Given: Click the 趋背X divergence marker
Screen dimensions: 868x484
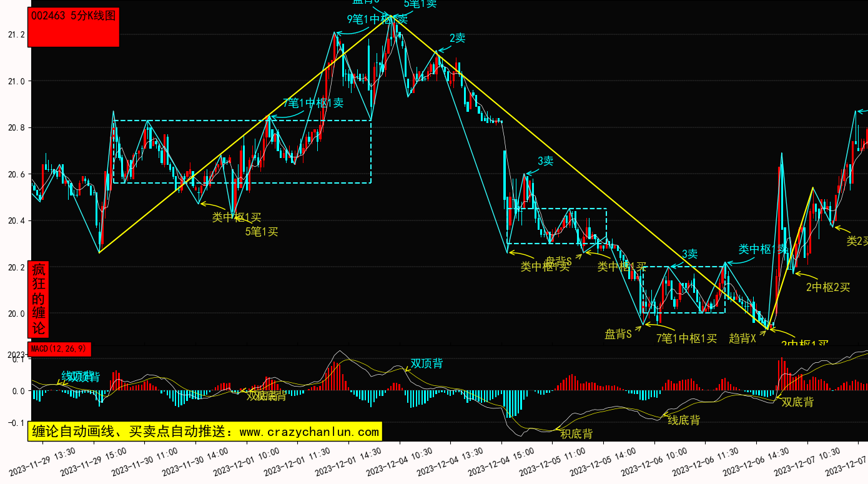Looking at the screenshot, I should point(742,338).
